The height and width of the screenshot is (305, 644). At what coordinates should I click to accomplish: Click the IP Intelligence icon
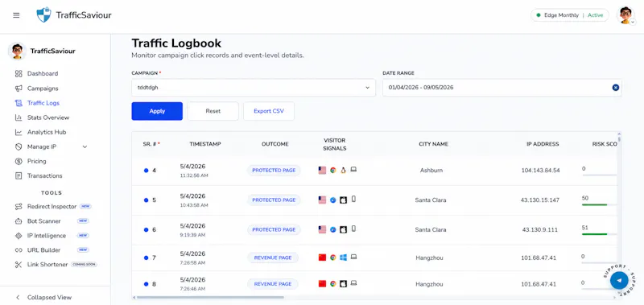point(18,236)
